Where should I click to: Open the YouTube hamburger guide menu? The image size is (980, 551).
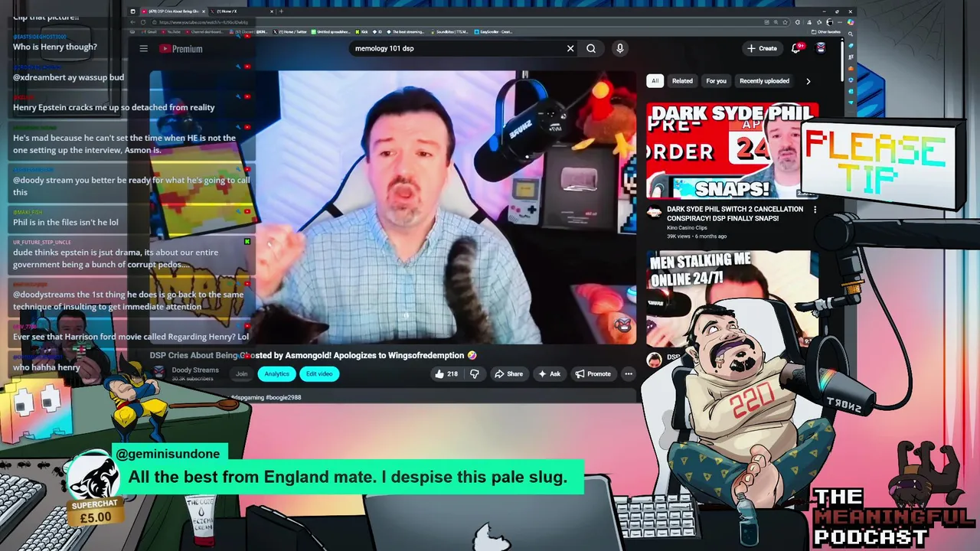(143, 48)
